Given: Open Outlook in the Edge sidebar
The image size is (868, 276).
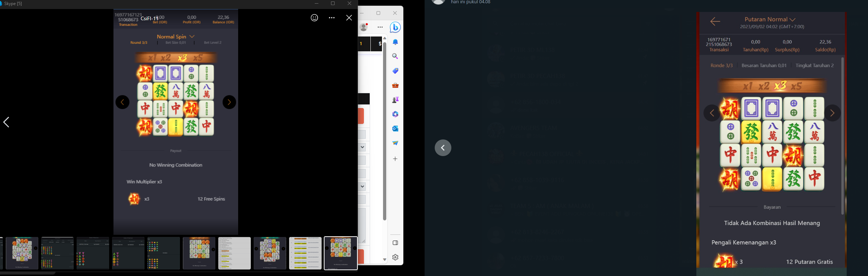Looking at the screenshot, I should pyautogui.click(x=395, y=129).
